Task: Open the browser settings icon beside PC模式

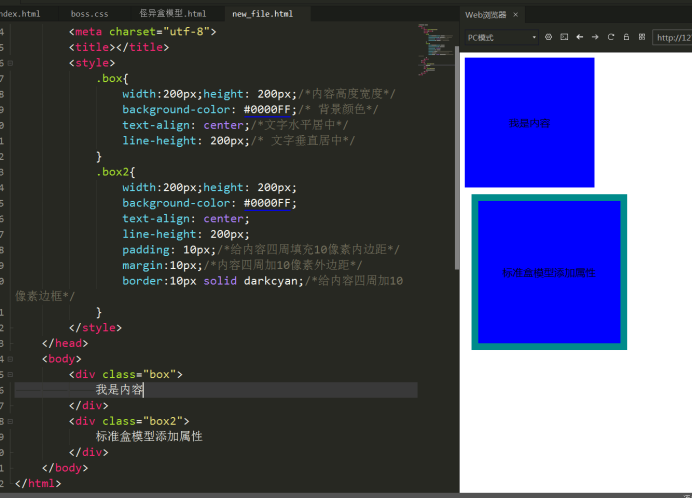Action: point(548,37)
